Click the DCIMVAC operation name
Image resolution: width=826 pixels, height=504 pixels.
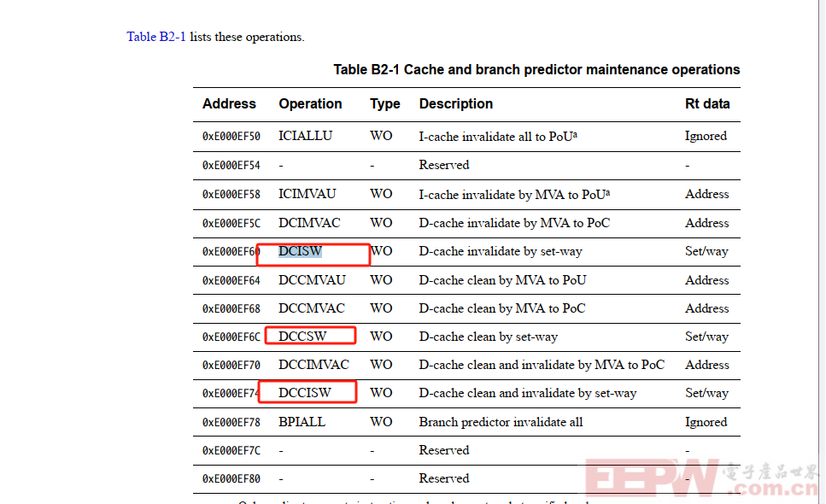click(309, 223)
